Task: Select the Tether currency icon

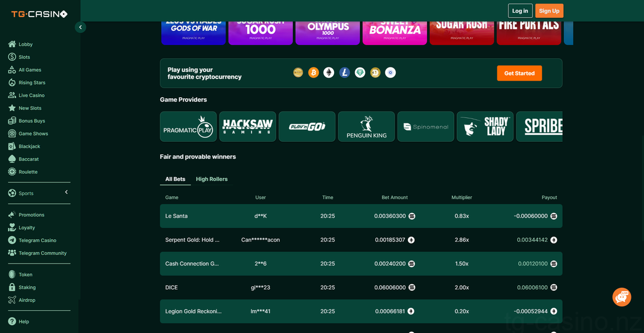Action: pos(360,73)
